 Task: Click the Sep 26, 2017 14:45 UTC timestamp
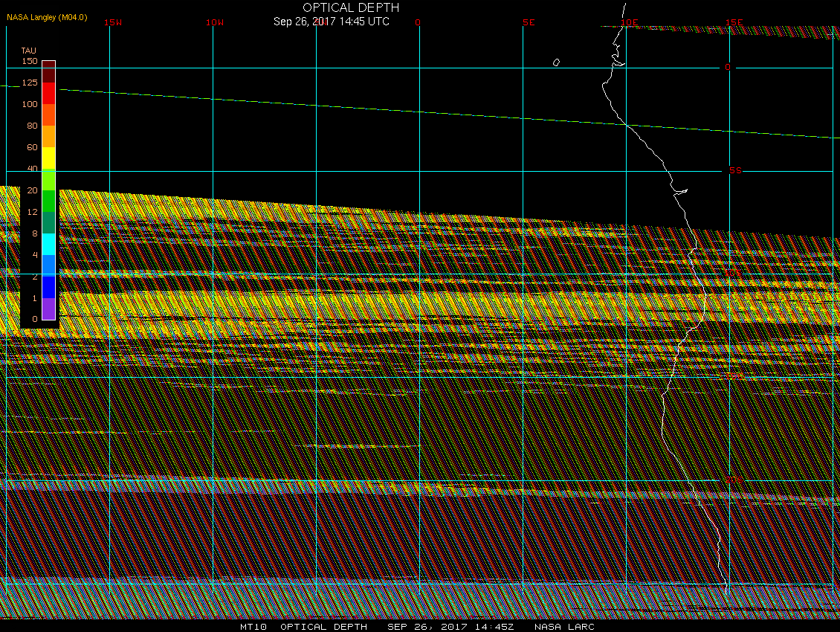332,22
